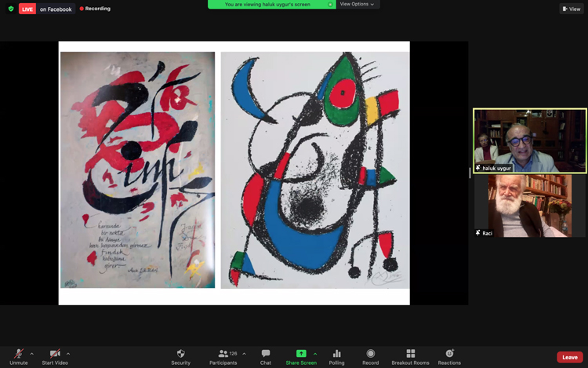Click the 'on Facebook' live stream label
This screenshot has height=368, width=588.
pyautogui.click(x=56, y=9)
